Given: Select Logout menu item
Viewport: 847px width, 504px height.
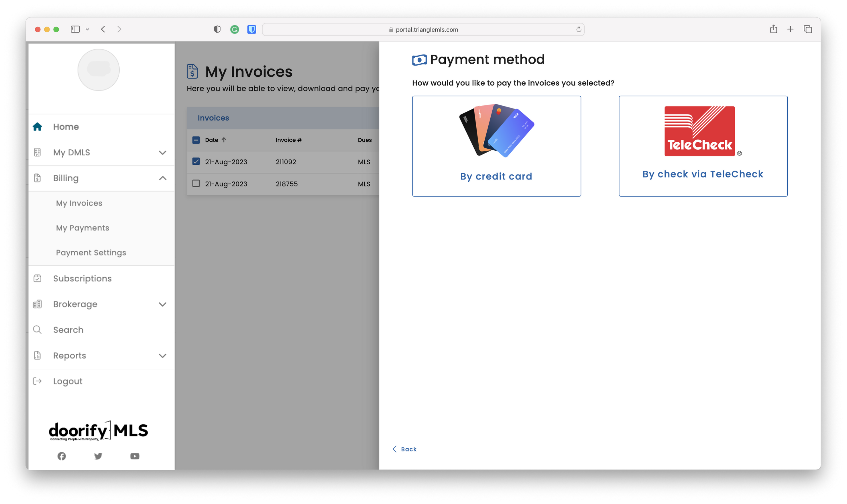Looking at the screenshot, I should [x=68, y=381].
